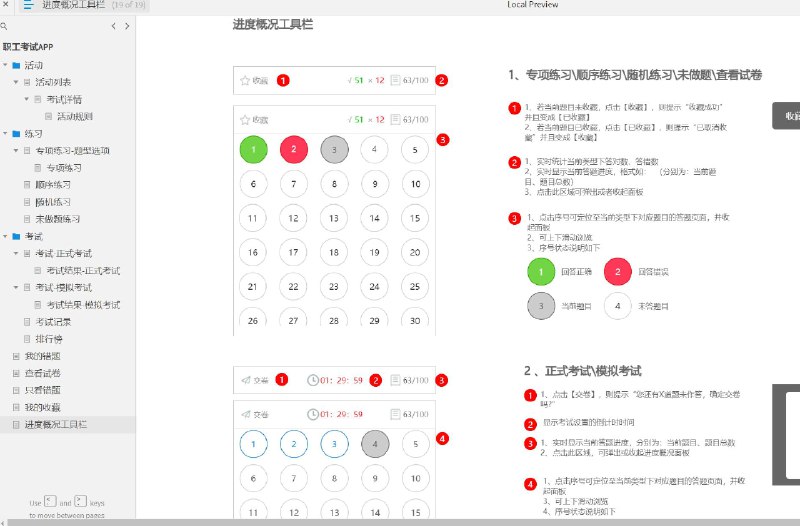Open the 顺序练习 page in the sitemap
Viewport: 800px width, 526px height.
[53, 185]
